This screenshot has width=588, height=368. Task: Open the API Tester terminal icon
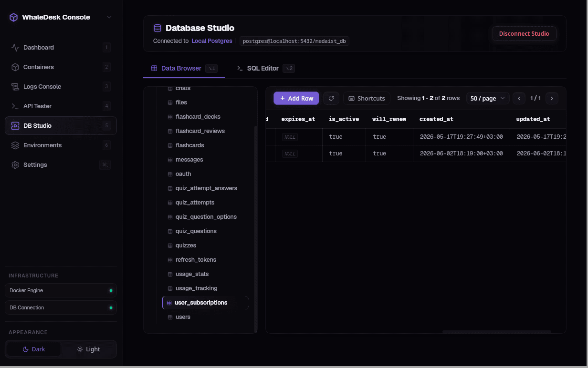(15, 106)
